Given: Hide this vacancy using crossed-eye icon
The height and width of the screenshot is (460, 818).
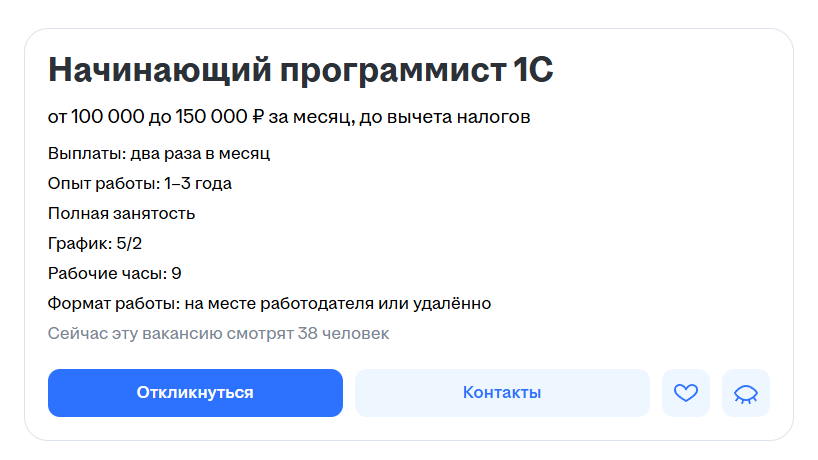Looking at the screenshot, I should point(745,393).
